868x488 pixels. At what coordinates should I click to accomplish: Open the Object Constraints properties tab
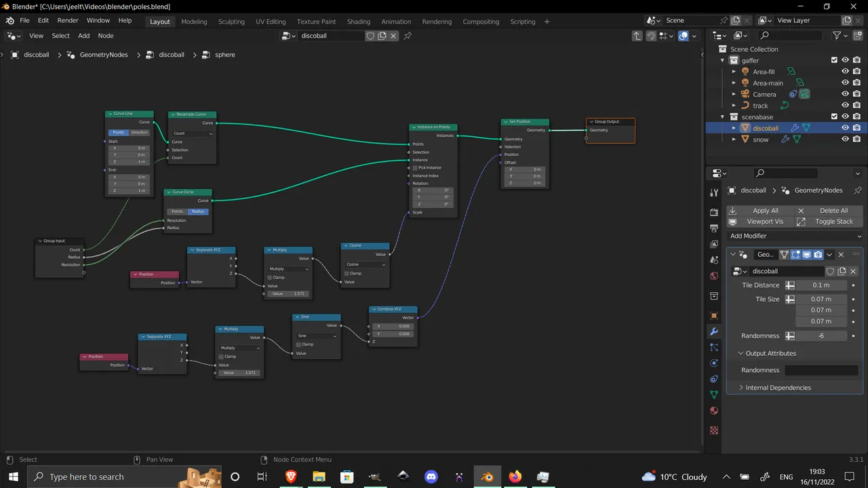point(713,379)
